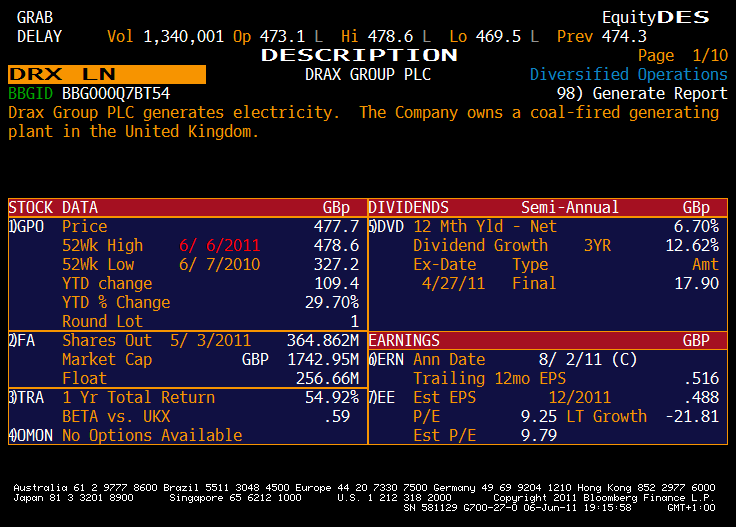Click the Dividend Growth value 12.62%

point(692,245)
